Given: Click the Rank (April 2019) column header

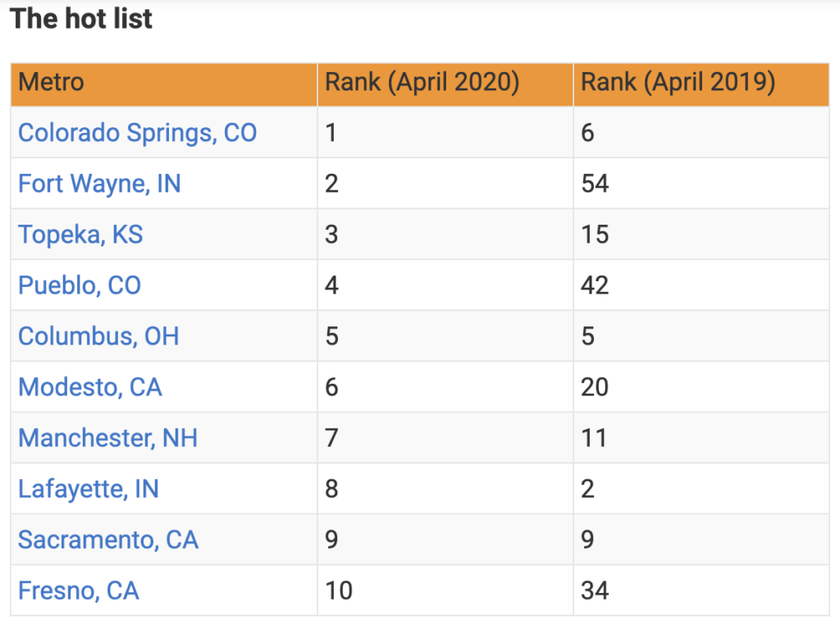Looking at the screenshot, I should 678,83.
